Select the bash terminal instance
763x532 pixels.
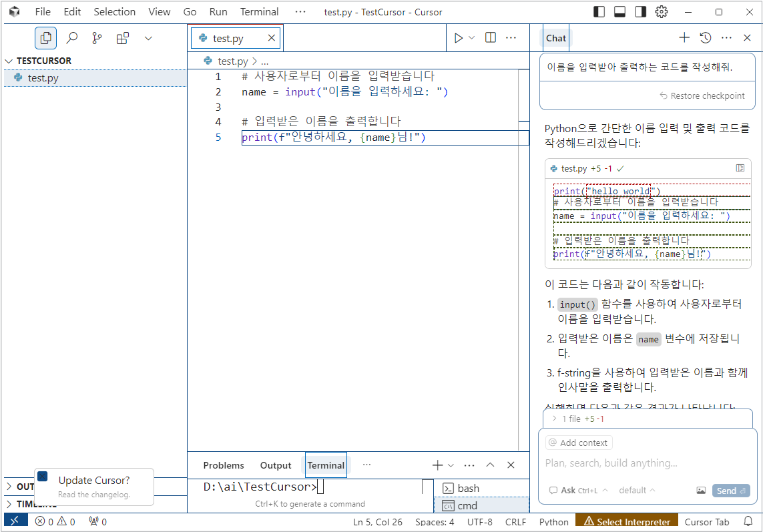point(481,488)
